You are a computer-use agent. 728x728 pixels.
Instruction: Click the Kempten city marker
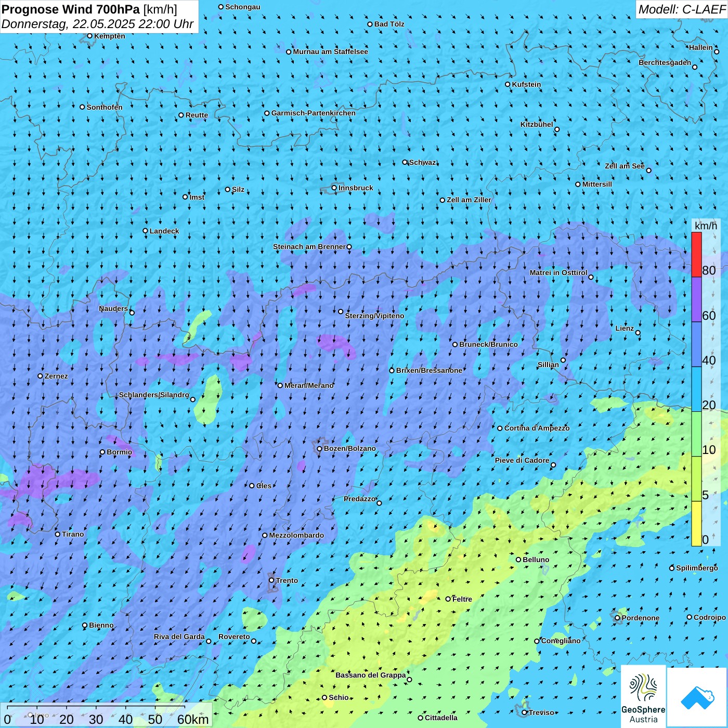coord(89,36)
